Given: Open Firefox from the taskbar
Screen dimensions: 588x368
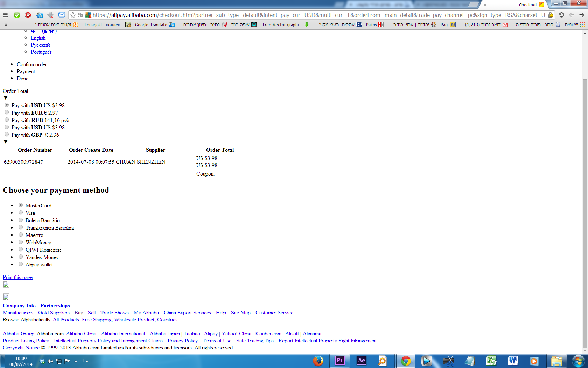Looking at the screenshot, I should [318, 361].
